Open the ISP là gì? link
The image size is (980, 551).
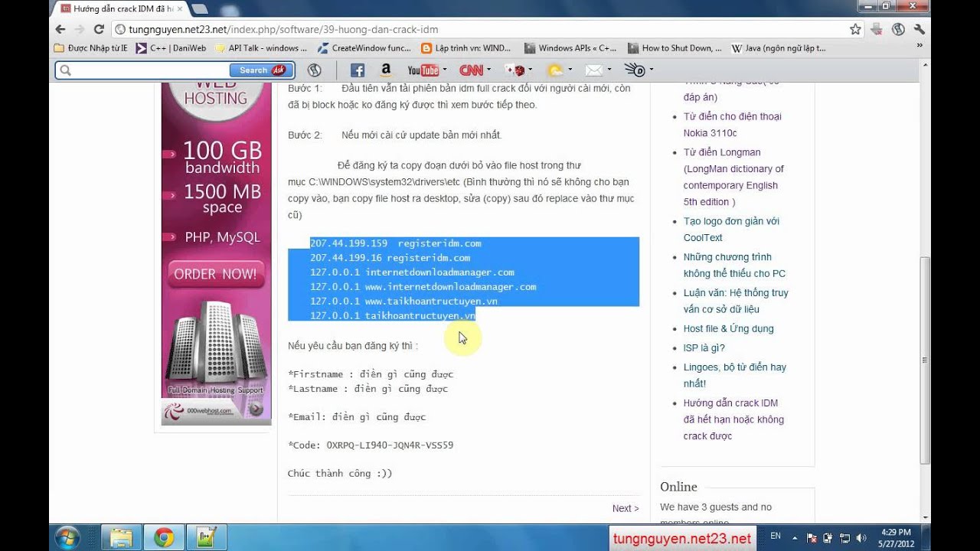[x=704, y=348]
